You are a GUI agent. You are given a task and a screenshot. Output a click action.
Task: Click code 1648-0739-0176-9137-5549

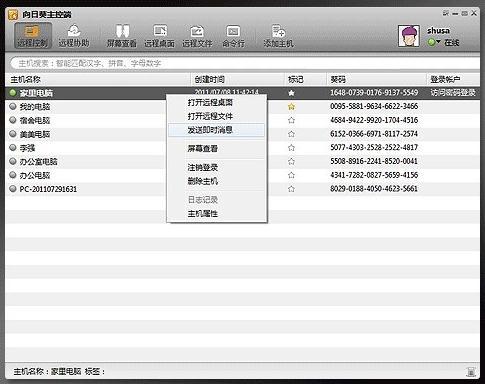pos(374,92)
